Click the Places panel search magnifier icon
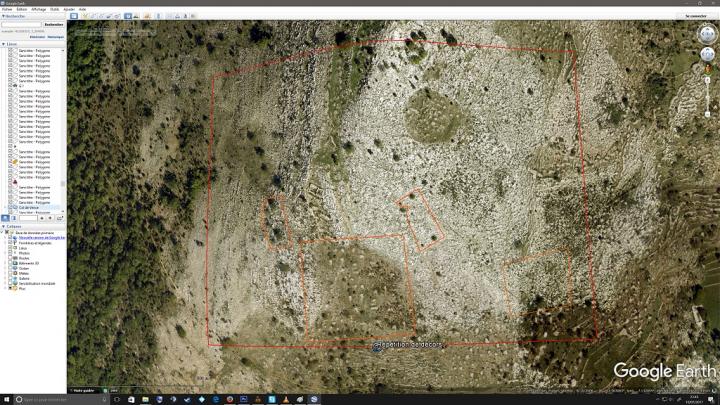The height and width of the screenshot is (405, 720). 6,218
